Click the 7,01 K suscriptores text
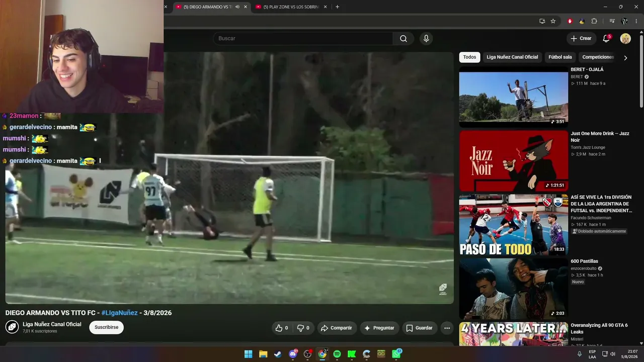644x362 pixels. tap(40, 331)
